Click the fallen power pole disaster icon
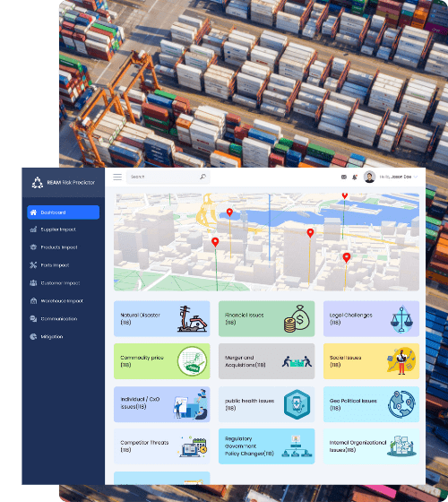Image resolution: width=448 pixels, height=502 pixels. pos(192,318)
